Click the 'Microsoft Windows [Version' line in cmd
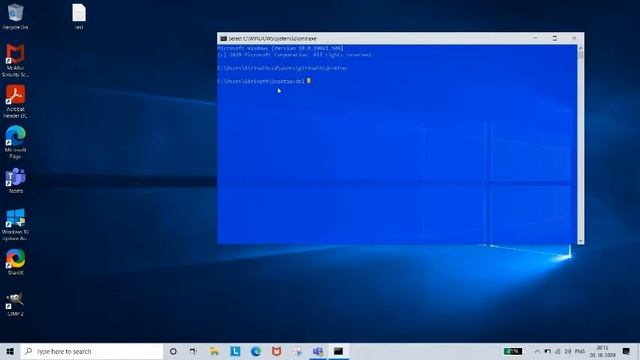Image resolution: width=640 pixels, height=360 pixels. pos(280,48)
